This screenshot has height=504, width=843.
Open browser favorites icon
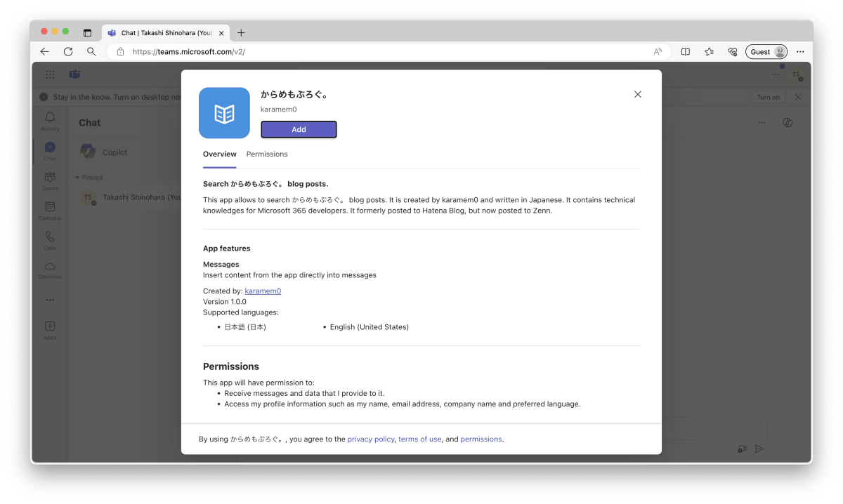coord(709,52)
